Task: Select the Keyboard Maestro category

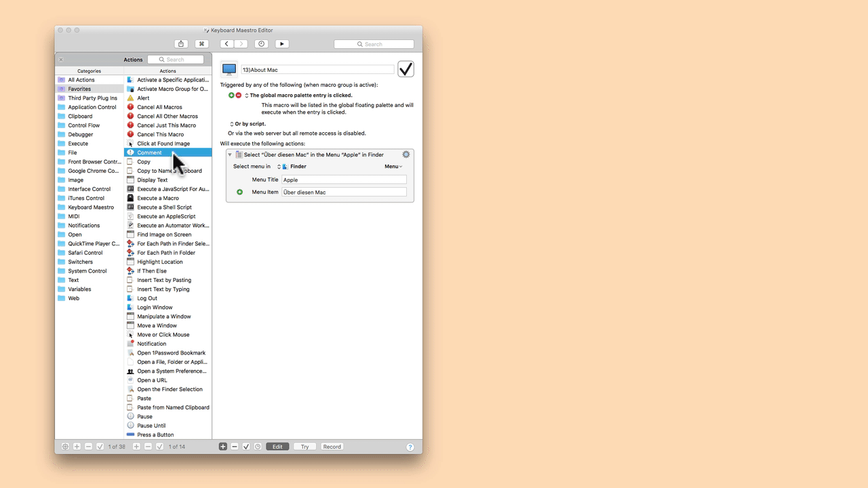Action: point(90,207)
